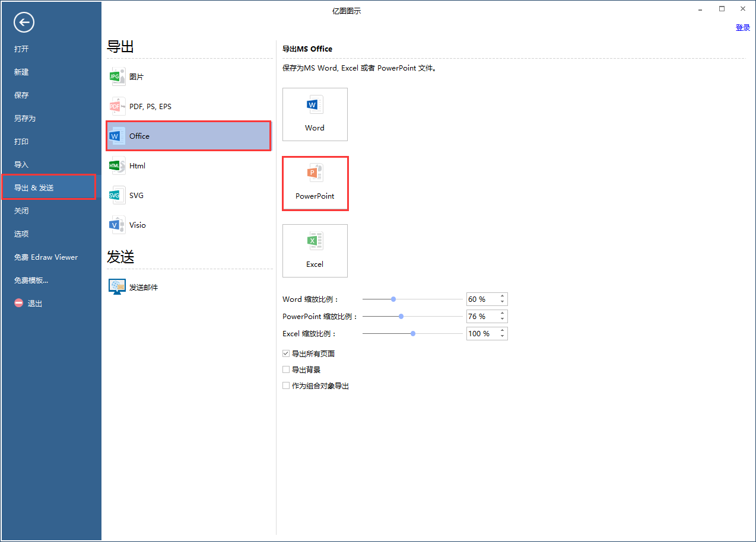This screenshot has height=542, width=756.
Task: Increase Word scale with up arrow
Action: (503, 296)
